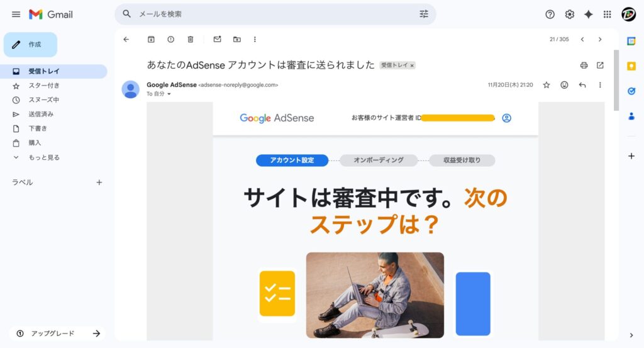Click sender name Google AdSense
This screenshot has width=644, height=348.
pyautogui.click(x=172, y=84)
